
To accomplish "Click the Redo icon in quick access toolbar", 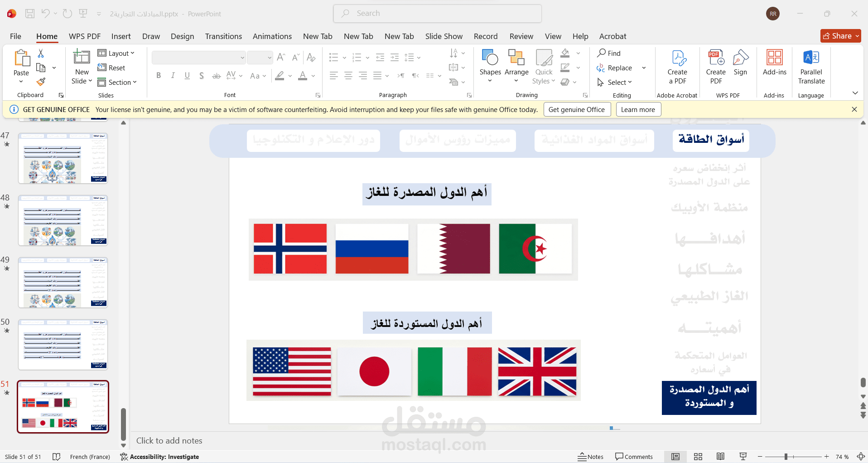I will click(68, 14).
